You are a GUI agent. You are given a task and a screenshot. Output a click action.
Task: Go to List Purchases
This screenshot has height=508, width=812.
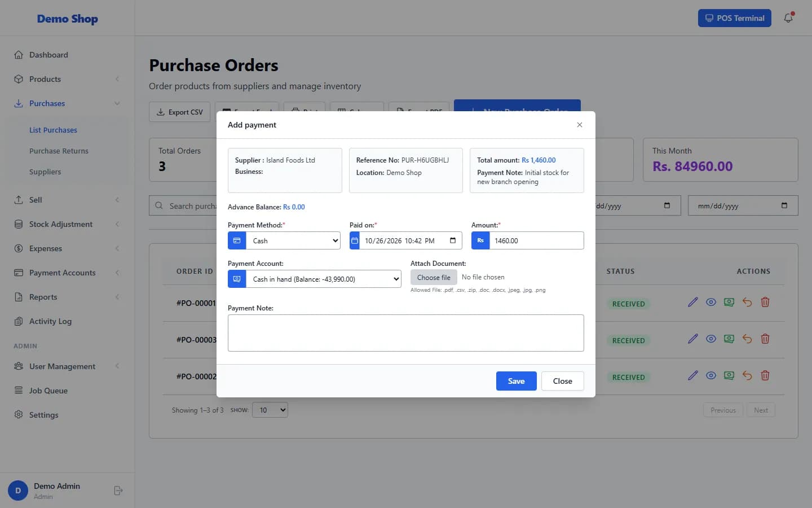[x=53, y=130]
